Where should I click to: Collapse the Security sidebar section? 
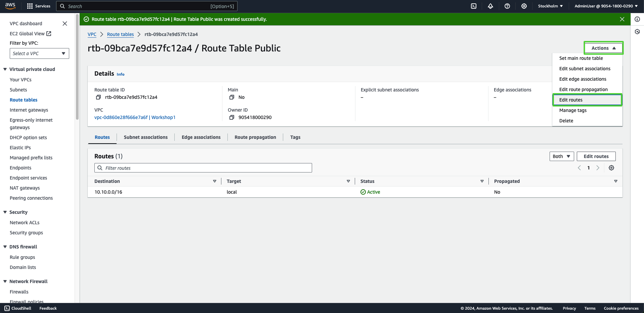point(5,212)
